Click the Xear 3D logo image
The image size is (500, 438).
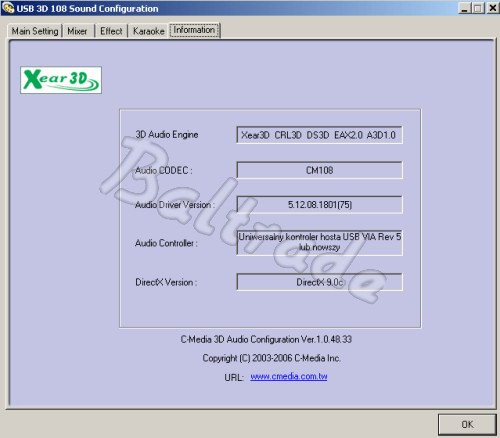point(61,80)
